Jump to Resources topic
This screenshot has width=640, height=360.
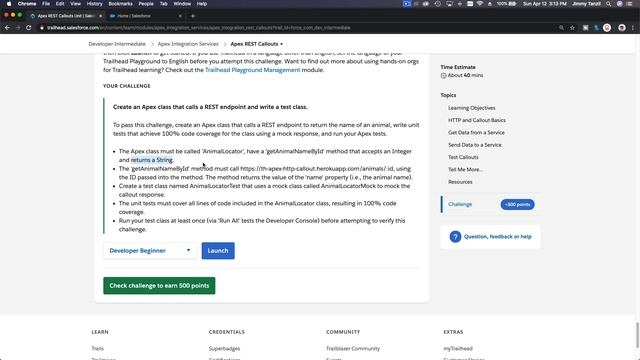point(460,182)
